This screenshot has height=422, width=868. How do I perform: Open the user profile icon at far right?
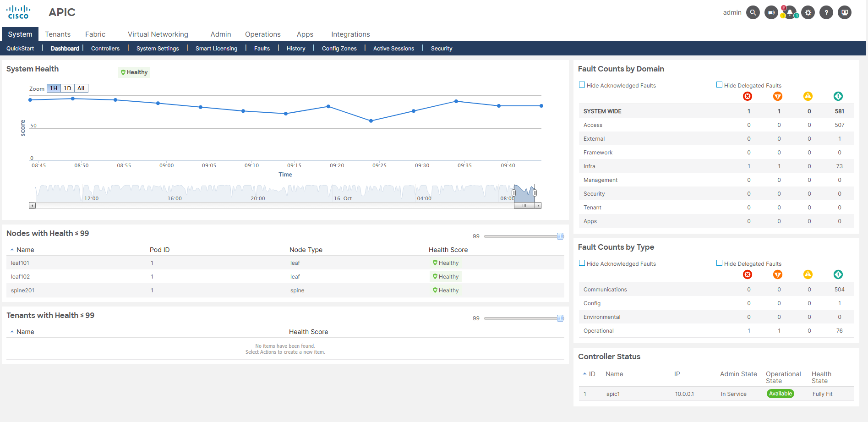(845, 12)
